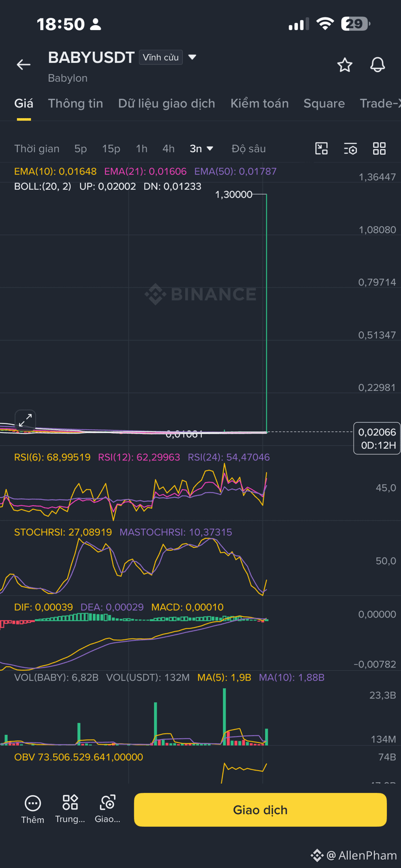Open chart indicator settings icon
The height and width of the screenshot is (868, 401).
350,149
